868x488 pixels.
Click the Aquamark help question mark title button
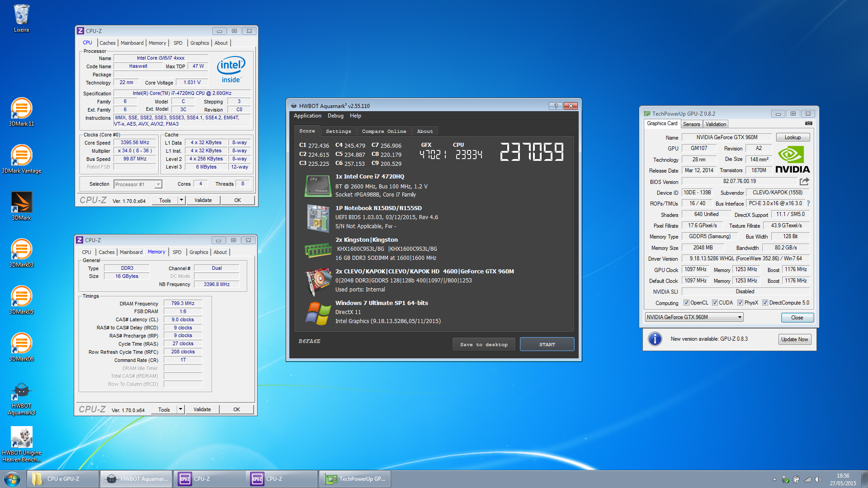pos(556,106)
